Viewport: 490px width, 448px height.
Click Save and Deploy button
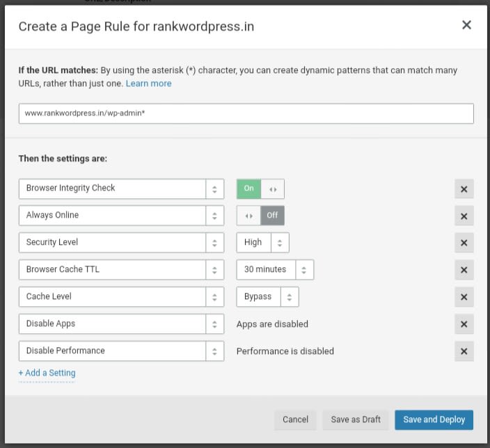(434, 419)
